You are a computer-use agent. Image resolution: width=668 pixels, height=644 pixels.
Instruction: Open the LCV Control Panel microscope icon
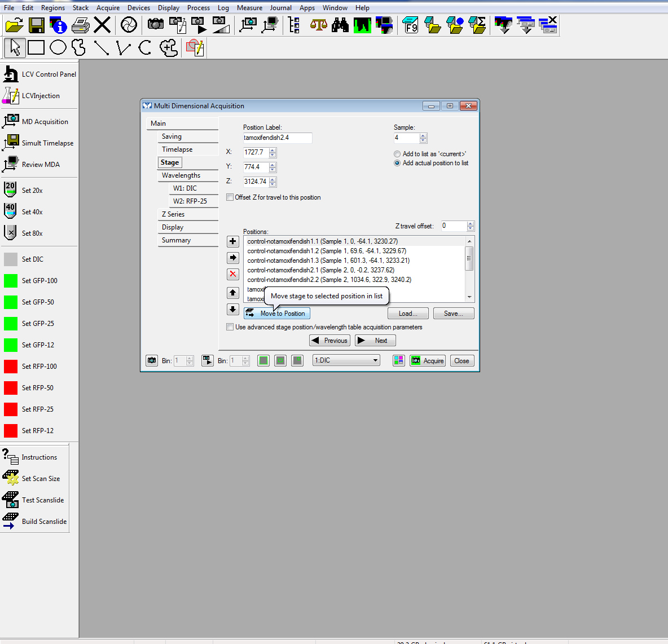tap(11, 74)
